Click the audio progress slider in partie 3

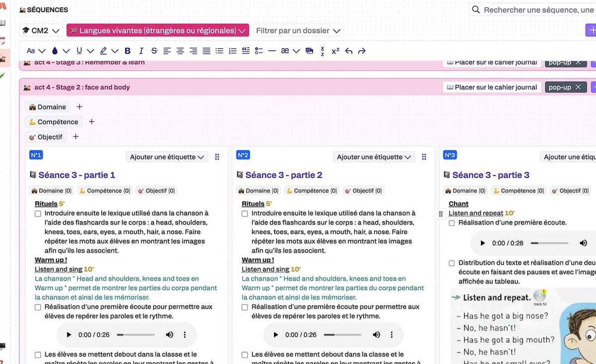549,243
